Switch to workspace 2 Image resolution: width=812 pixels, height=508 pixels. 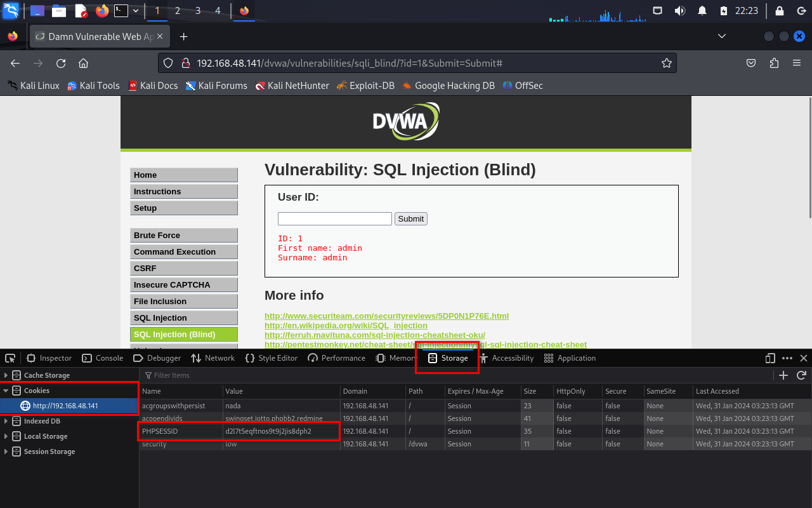177,11
